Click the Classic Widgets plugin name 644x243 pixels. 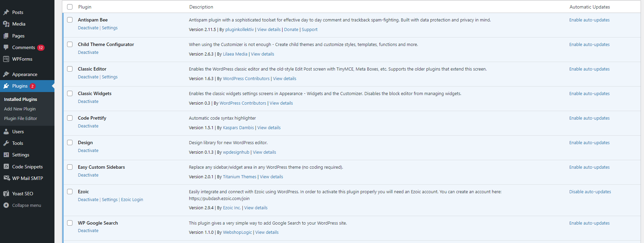(x=95, y=93)
